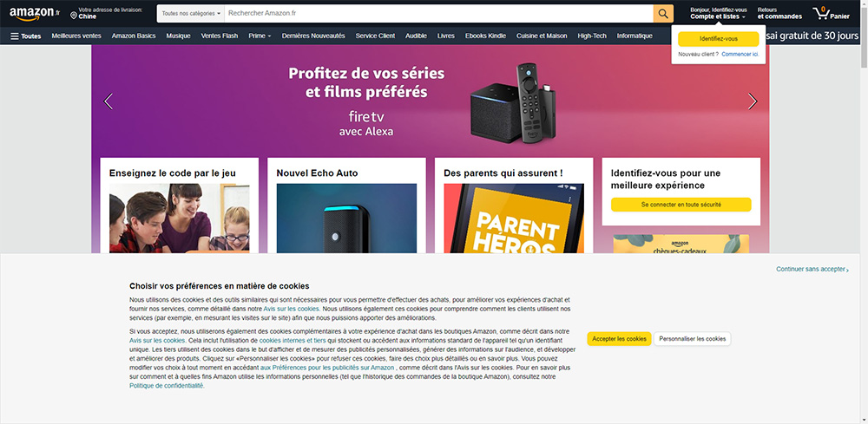Screen dimensions: 868x424
Task: Click Continuer sans accepter link
Action: tap(812, 269)
